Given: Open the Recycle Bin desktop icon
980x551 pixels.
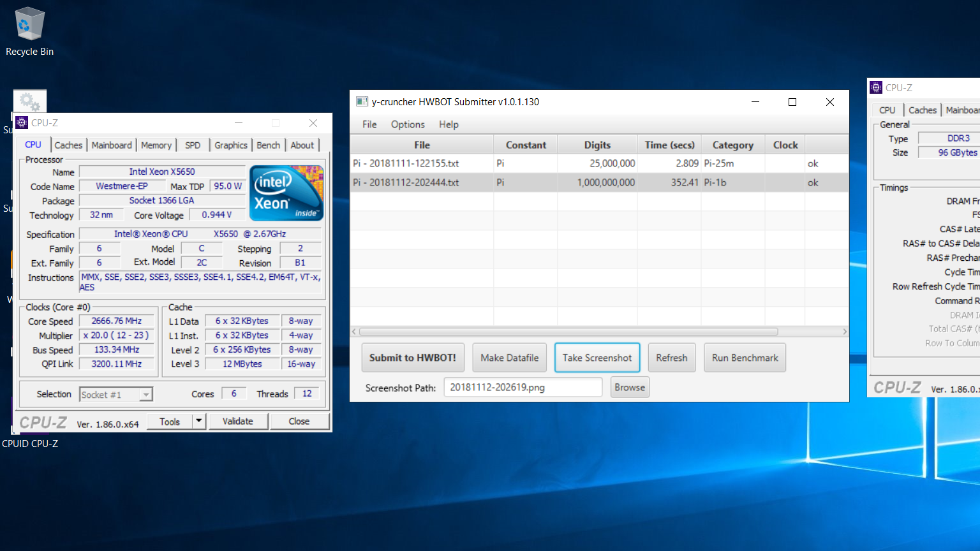Looking at the screenshot, I should tap(29, 32).
